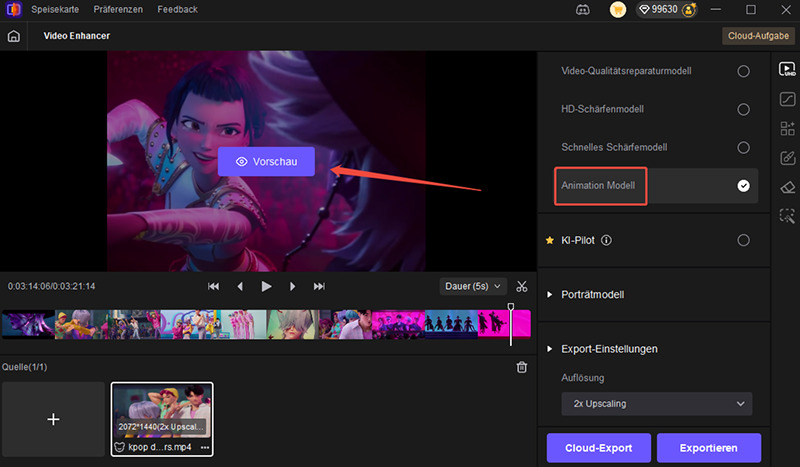Open the grid-plus sidebar tool
Image resolution: width=800 pixels, height=467 pixels.
point(787,128)
